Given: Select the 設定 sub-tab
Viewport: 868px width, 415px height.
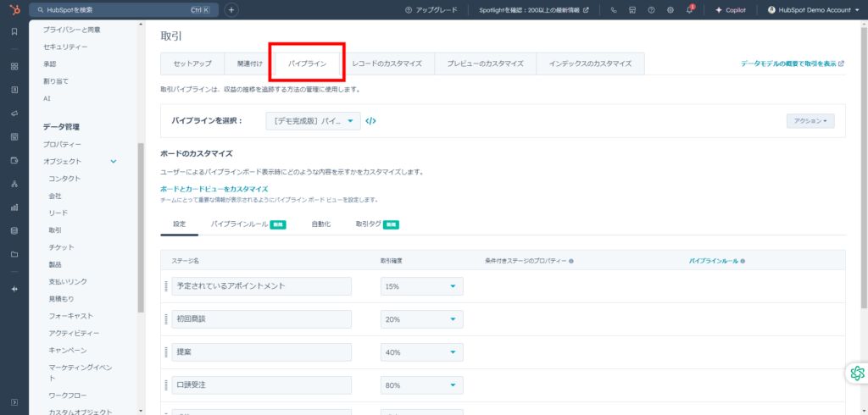Looking at the screenshot, I should (x=180, y=224).
